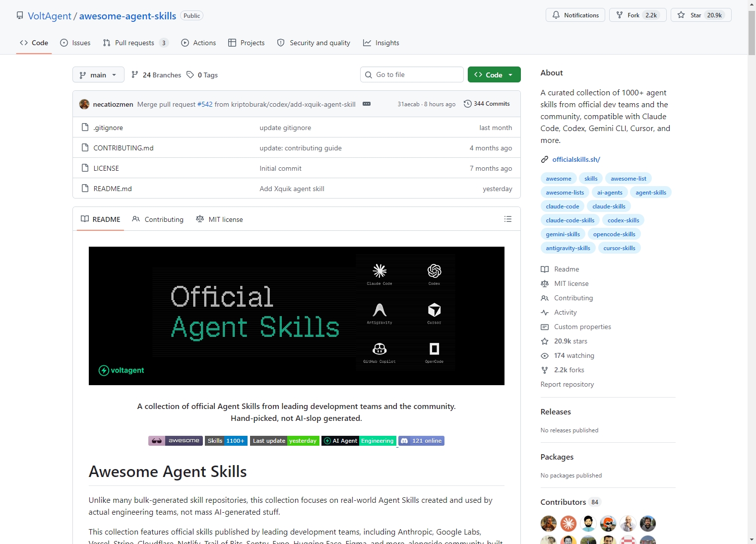
Task: Open the Code tab
Action: coord(34,43)
